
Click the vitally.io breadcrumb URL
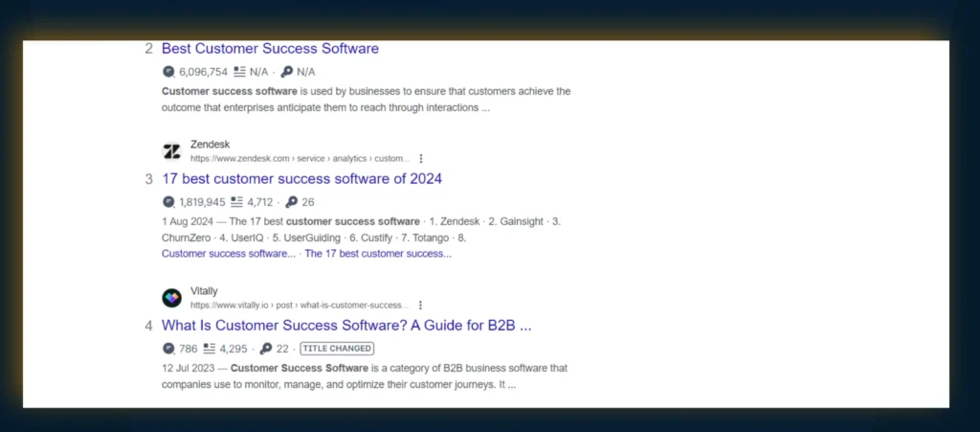(299, 306)
